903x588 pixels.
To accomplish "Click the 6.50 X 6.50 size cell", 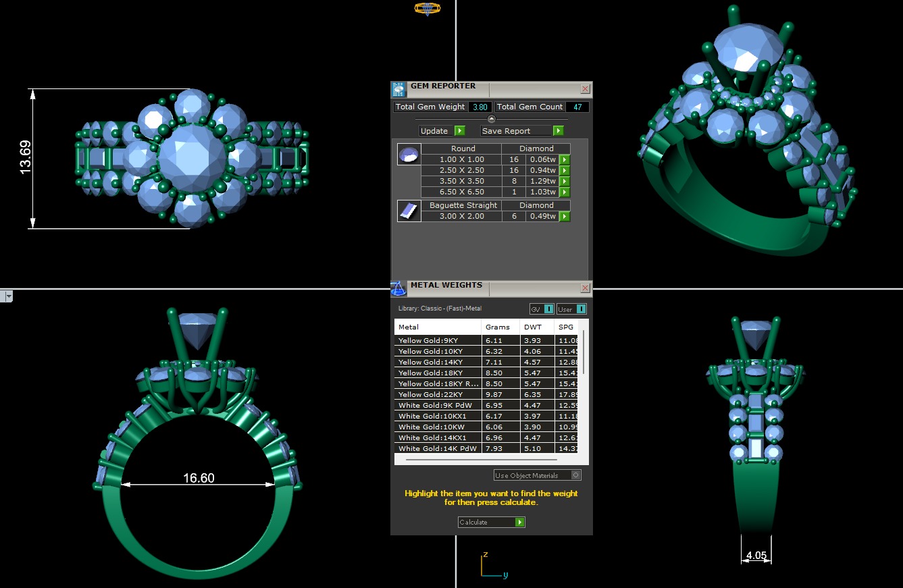I will pyautogui.click(x=461, y=192).
